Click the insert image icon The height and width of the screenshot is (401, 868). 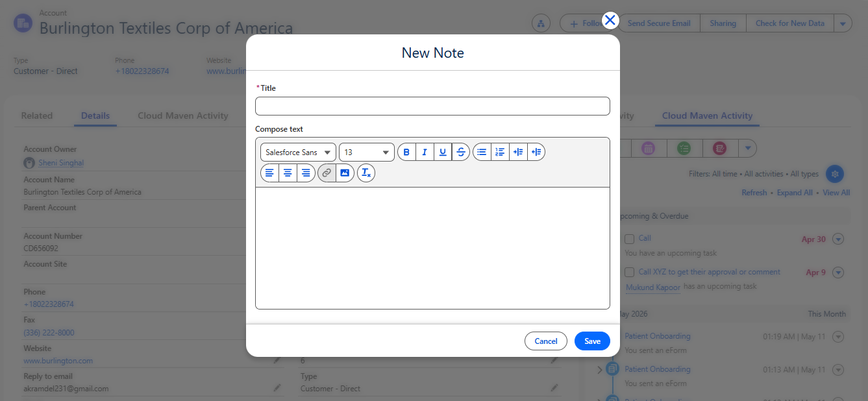click(345, 173)
